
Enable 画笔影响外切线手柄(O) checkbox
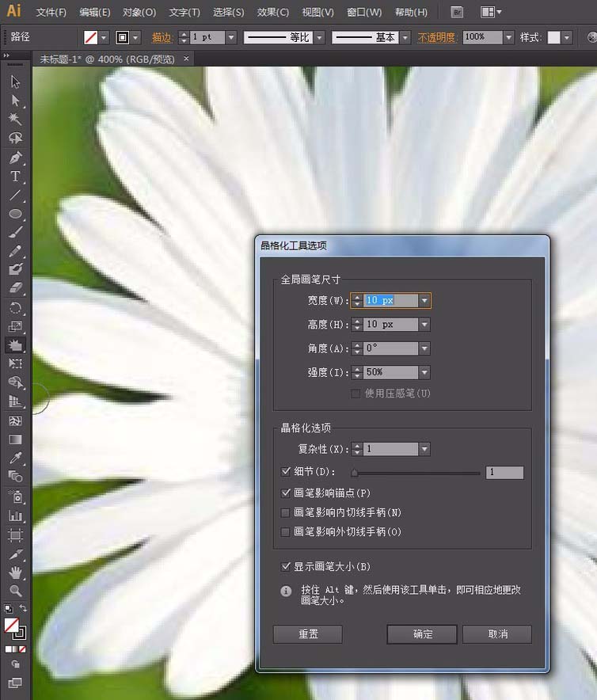(285, 531)
